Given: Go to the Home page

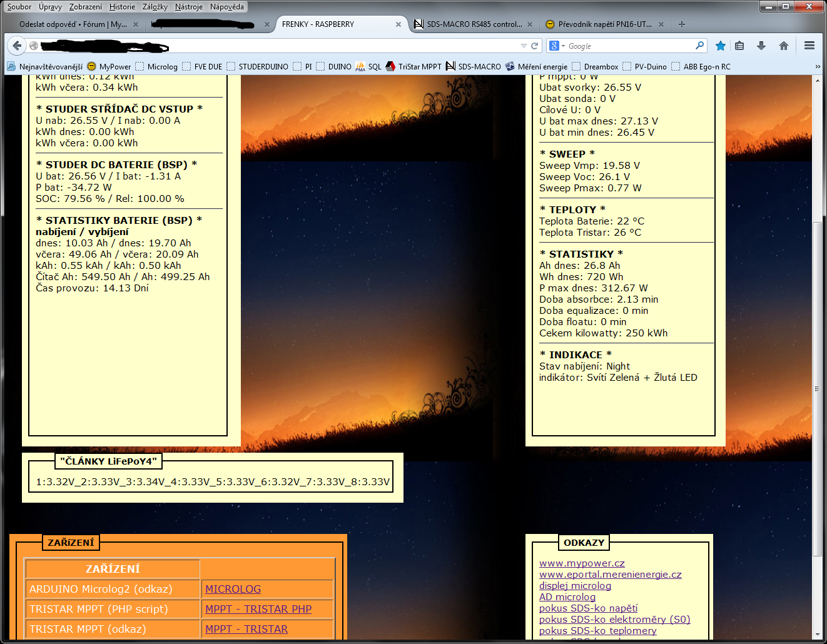Looking at the screenshot, I should pyautogui.click(x=783, y=46).
